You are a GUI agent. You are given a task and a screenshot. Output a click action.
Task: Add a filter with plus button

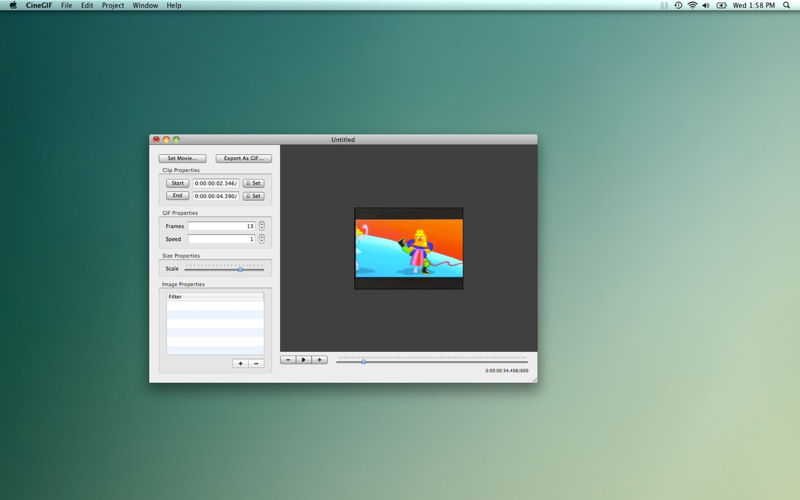click(x=240, y=363)
